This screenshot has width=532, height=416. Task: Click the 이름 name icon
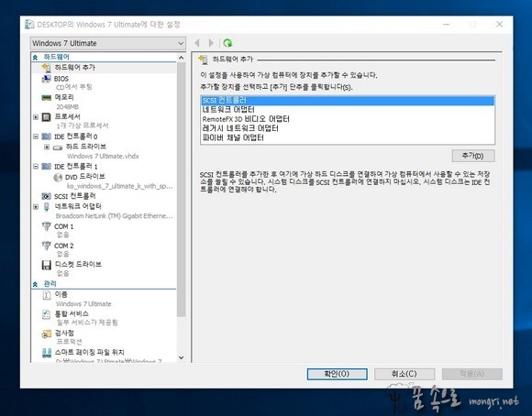(x=46, y=295)
